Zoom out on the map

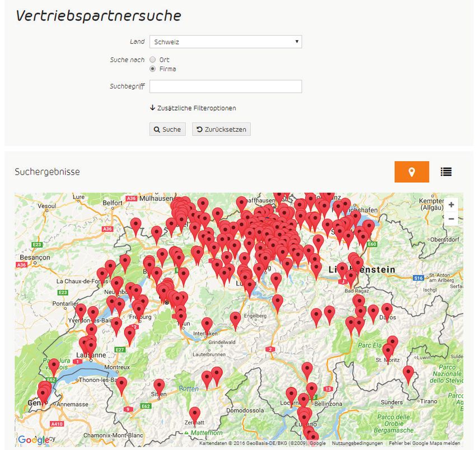tap(451, 219)
